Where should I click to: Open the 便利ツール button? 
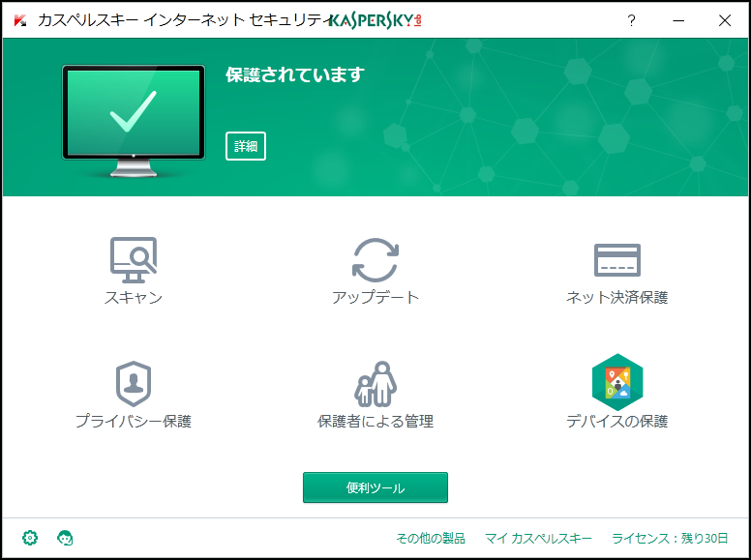(x=375, y=487)
